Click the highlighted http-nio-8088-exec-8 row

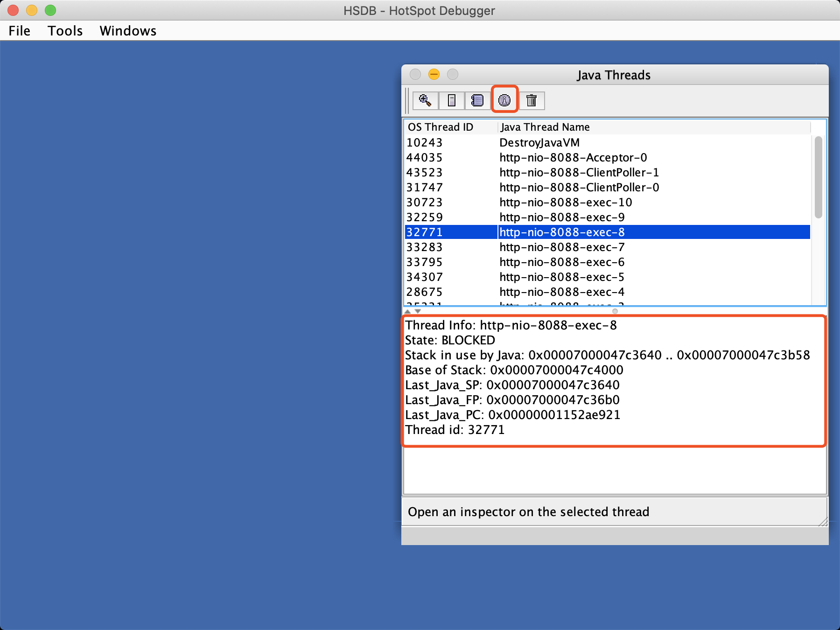coord(607,232)
